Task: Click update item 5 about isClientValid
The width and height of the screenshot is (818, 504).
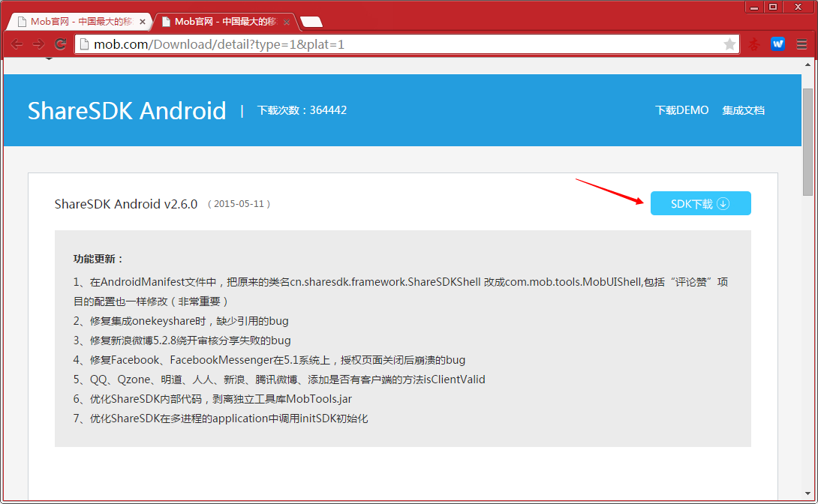Action: click(x=279, y=379)
